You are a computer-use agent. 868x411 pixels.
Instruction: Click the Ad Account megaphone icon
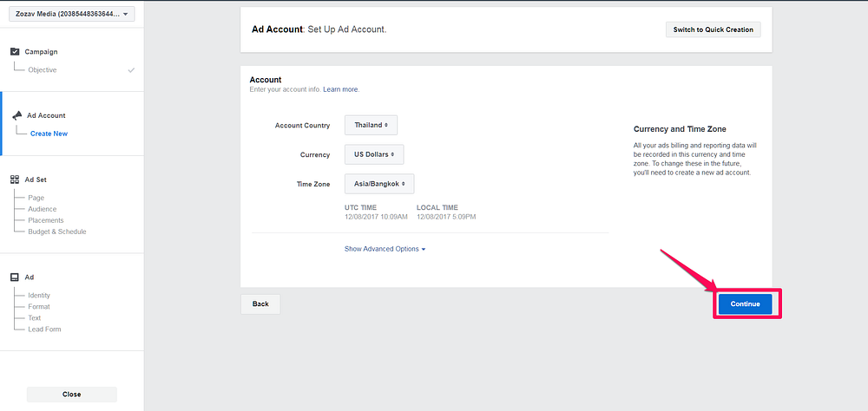click(x=17, y=115)
